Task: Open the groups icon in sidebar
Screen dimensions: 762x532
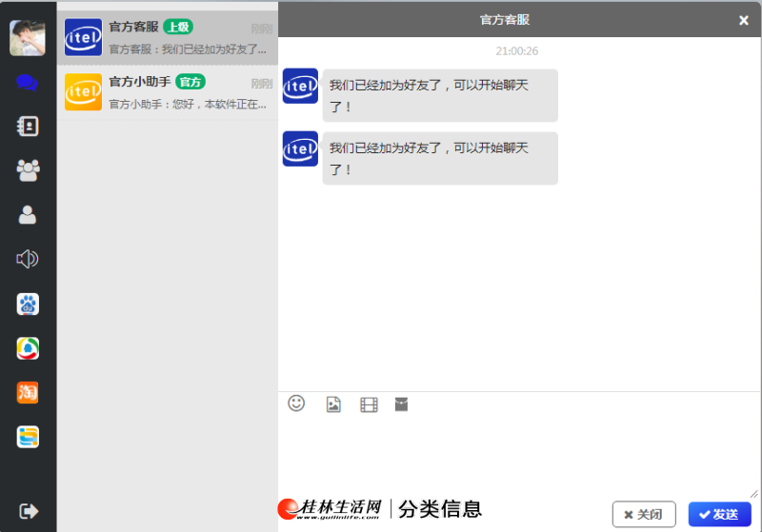Action: 28,170
